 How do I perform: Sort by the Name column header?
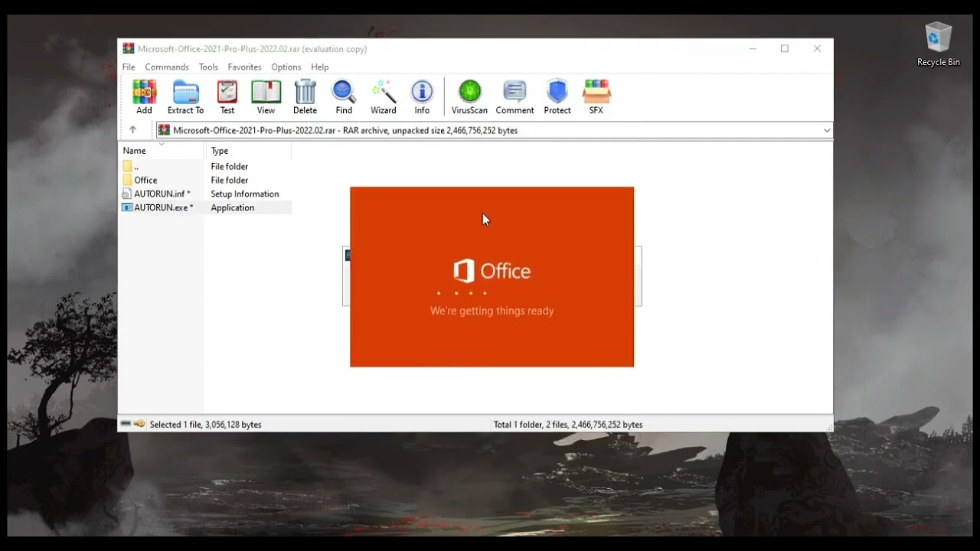tap(162, 151)
